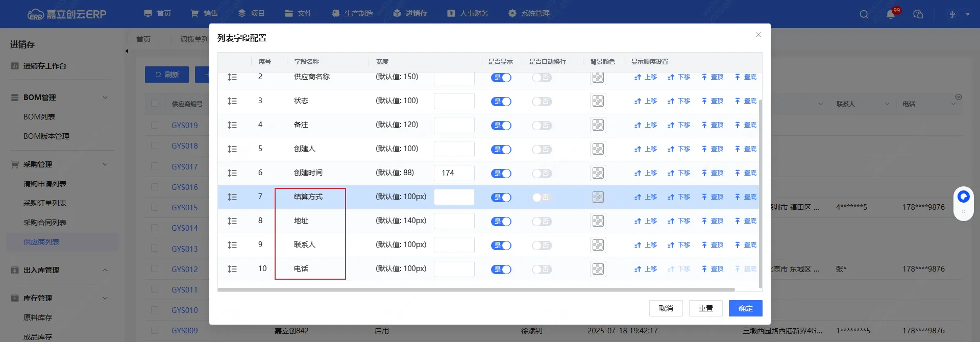Viewport: 980px width, 342px height.
Task: Pick background color for 电话 row
Action: pyautogui.click(x=598, y=269)
